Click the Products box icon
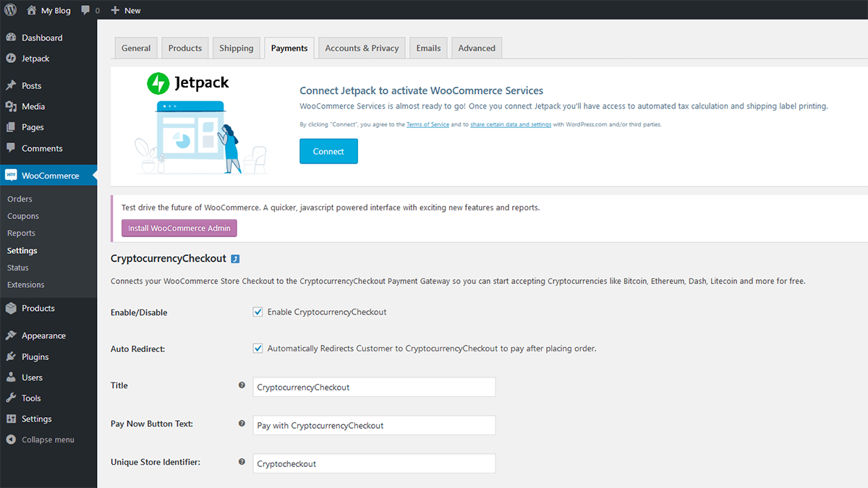The image size is (868, 488). pos(11,308)
